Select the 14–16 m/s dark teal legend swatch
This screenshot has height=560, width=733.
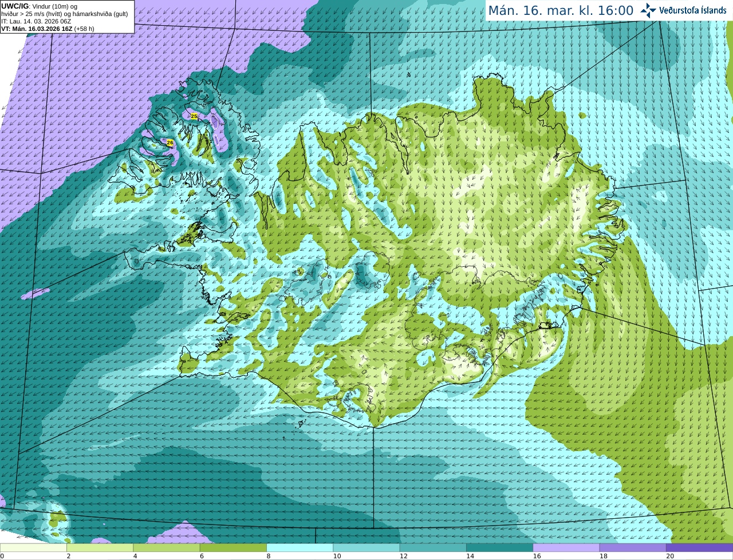point(499,547)
